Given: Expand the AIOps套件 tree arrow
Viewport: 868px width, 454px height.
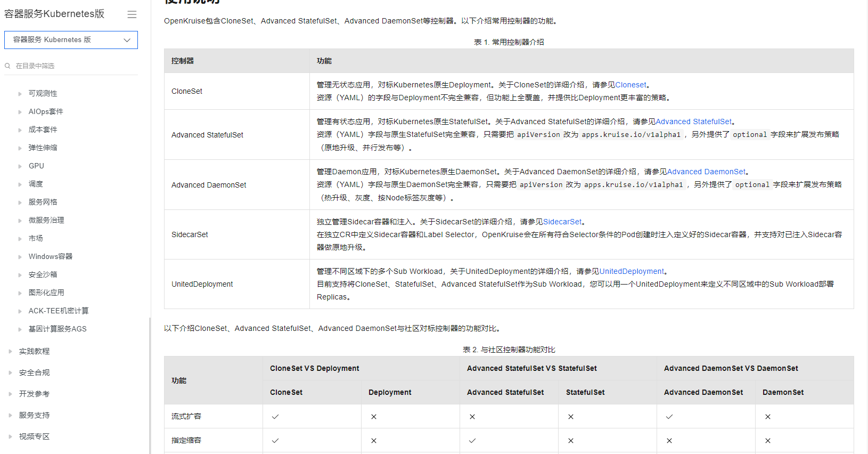Looking at the screenshot, I should [20, 112].
